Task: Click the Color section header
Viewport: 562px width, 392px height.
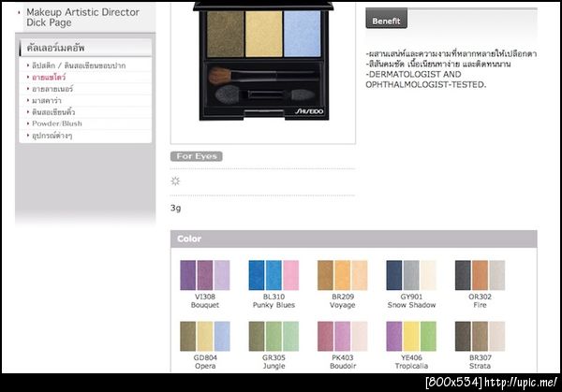Action: coord(353,239)
